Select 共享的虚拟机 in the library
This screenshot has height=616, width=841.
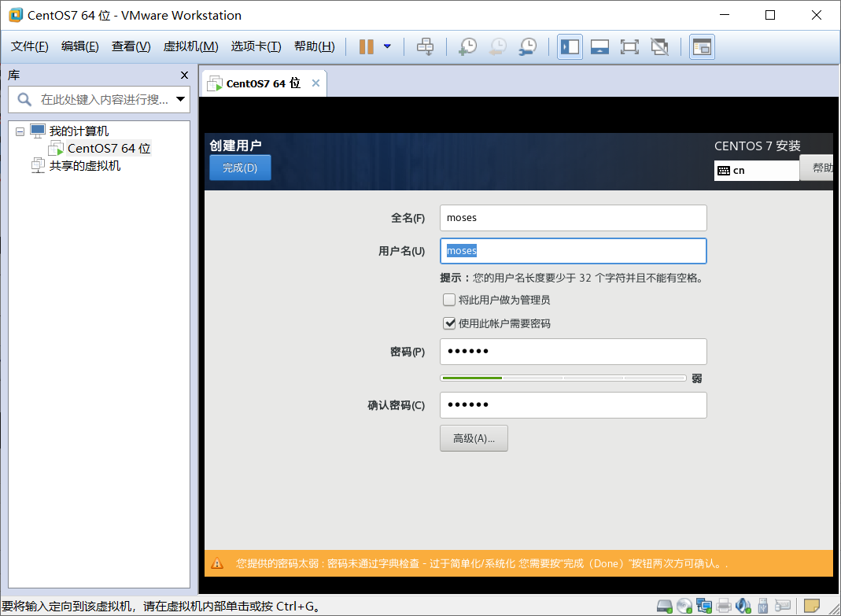tap(85, 166)
